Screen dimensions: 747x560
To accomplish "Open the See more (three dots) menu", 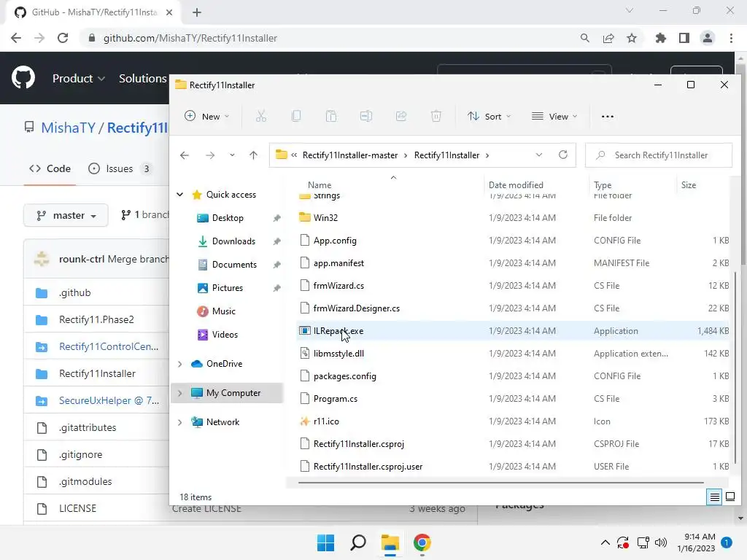I will (608, 116).
